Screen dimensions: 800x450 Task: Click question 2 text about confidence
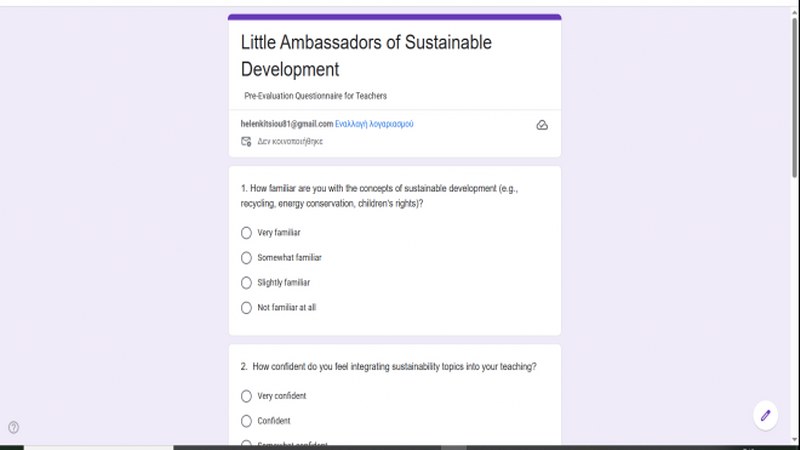point(388,366)
